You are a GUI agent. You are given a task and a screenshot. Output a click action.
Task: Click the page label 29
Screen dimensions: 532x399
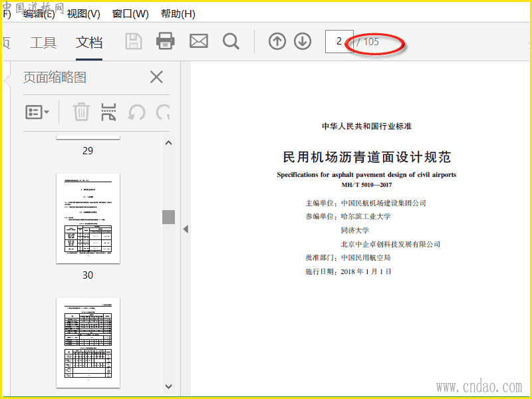pyautogui.click(x=88, y=151)
